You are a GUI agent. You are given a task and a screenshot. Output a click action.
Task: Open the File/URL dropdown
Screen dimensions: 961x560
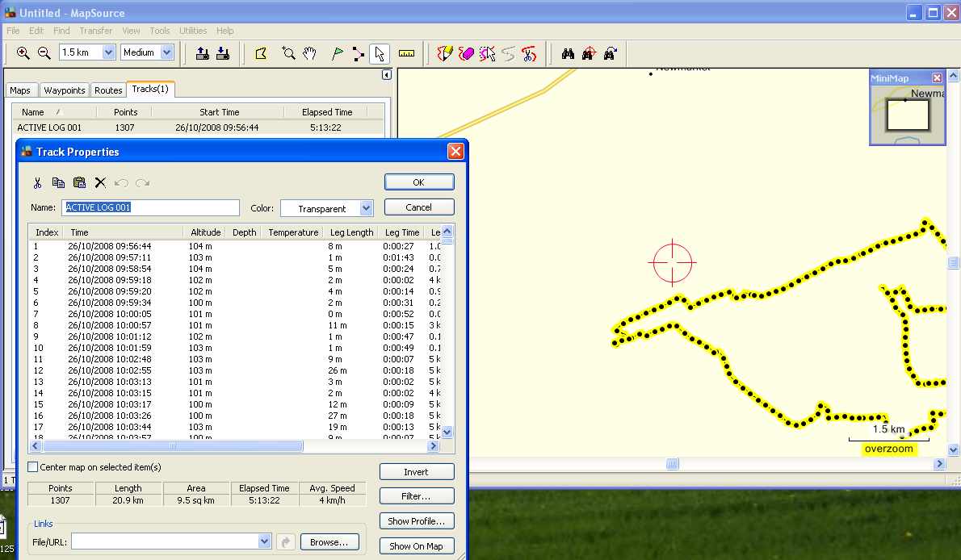(x=264, y=541)
